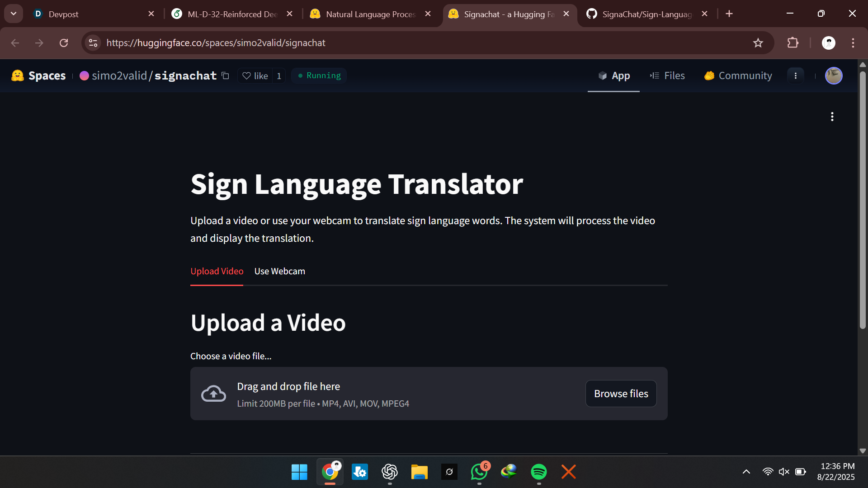Click the user avatar in Hugging Face header
The width and height of the screenshot is (868, 488).
pos(833,76)
